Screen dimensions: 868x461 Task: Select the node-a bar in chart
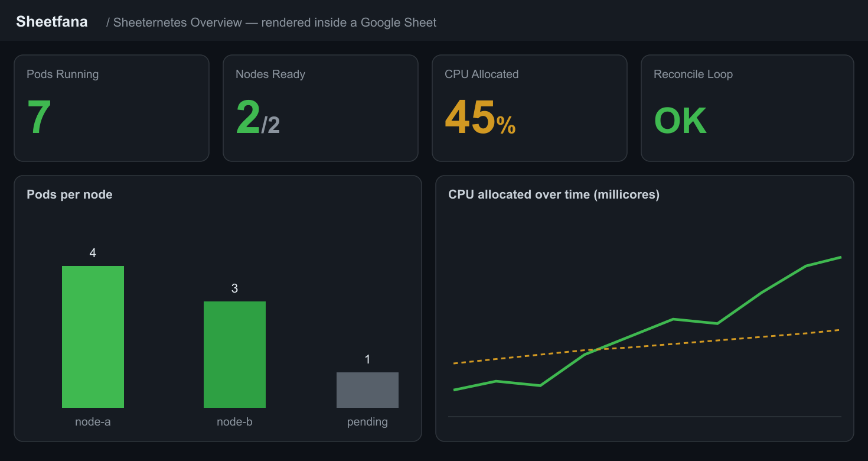tap(93, 337)
